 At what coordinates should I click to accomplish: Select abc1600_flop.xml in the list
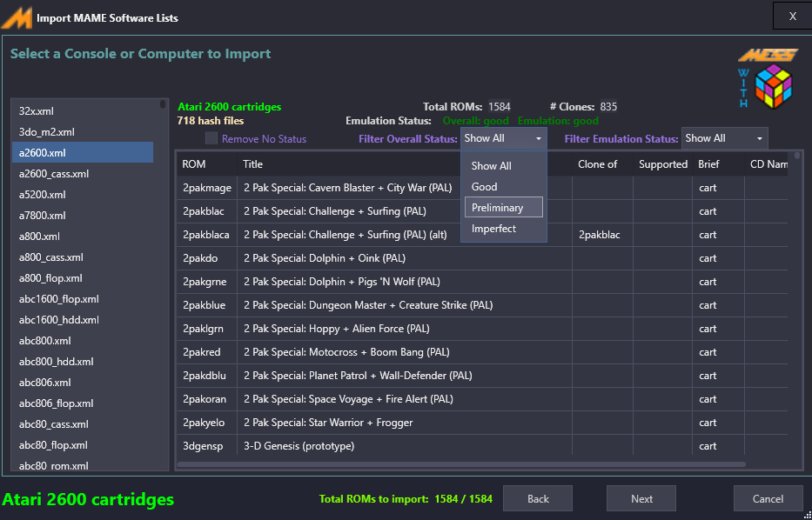pos(83,299)
